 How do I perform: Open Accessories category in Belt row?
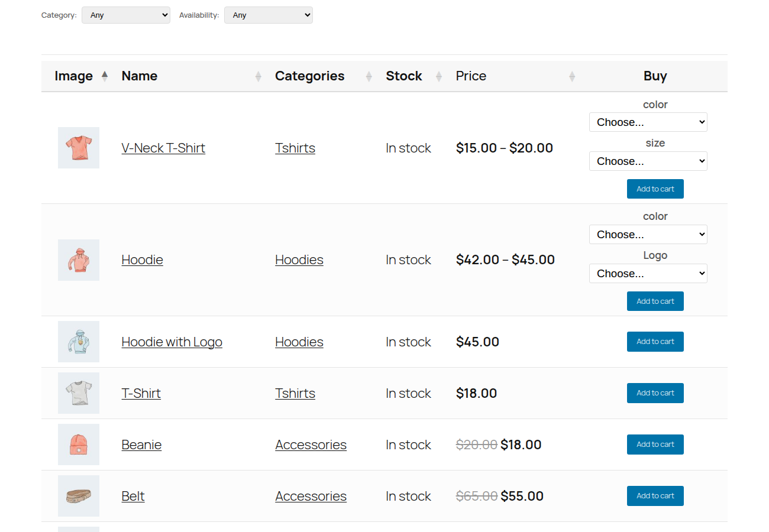click(311, 496)
